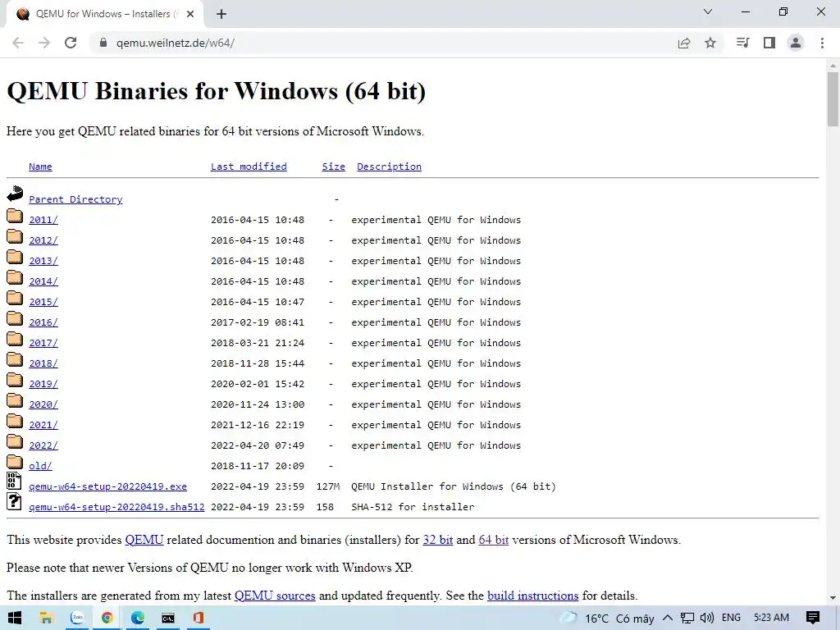Open the 2021/ folder link
The width and height of the screenshot is (840, 630).
pyautogui.click(x=43, y=425)
